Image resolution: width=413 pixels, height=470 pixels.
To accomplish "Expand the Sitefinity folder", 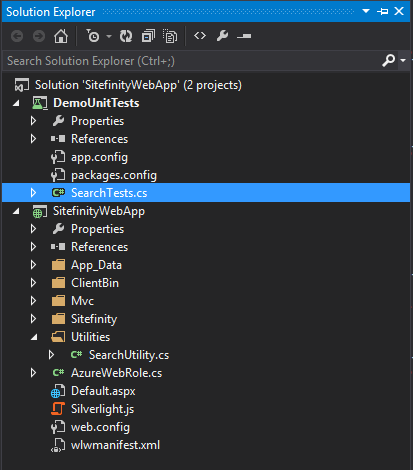I will coord(33,319).
